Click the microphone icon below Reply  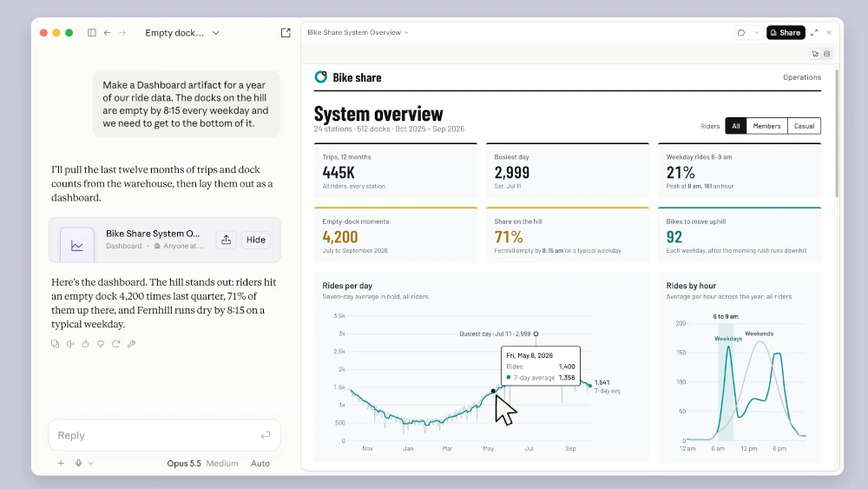click(x=79, y=463)
